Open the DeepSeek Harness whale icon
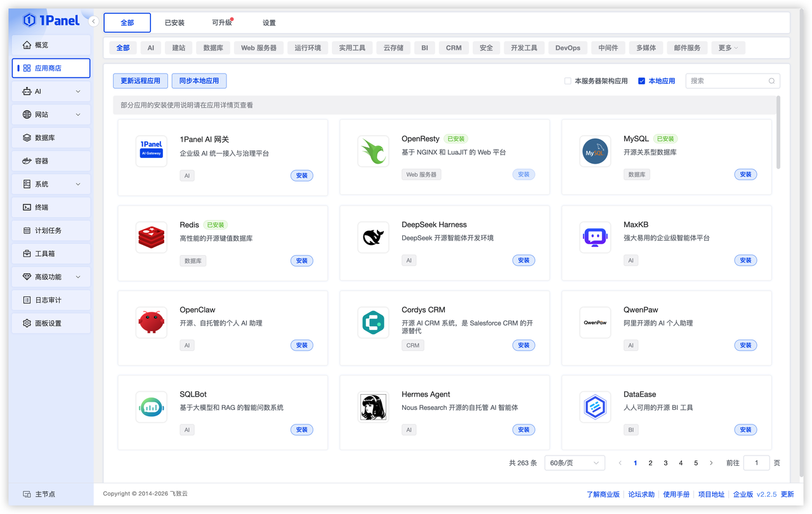 (373, 237)
